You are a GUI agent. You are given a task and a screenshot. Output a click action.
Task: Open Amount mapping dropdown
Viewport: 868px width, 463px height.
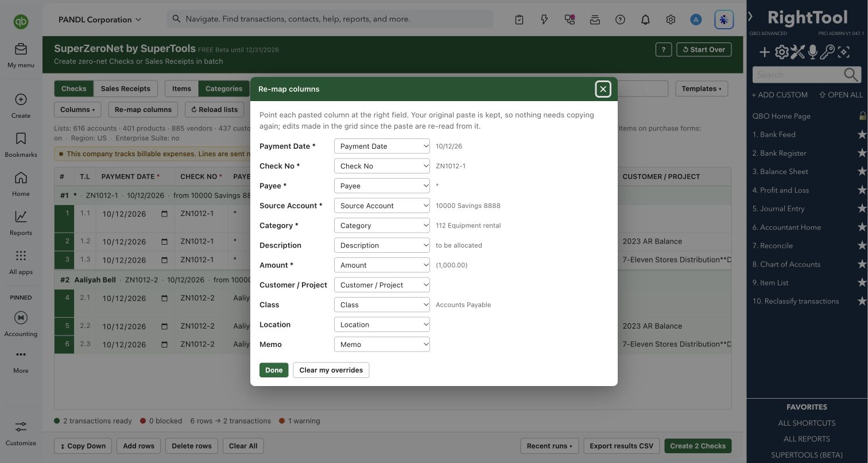382,265
